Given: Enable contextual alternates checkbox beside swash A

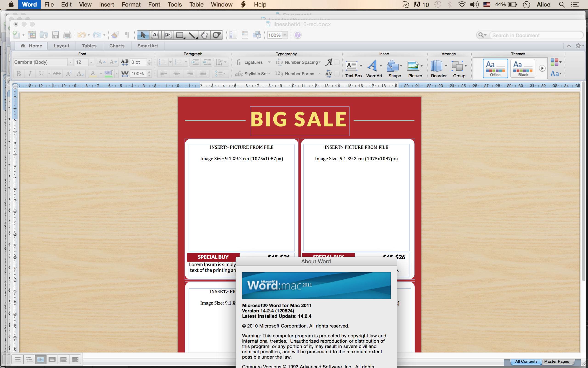Looking at the screenshot, I should 337,62.
